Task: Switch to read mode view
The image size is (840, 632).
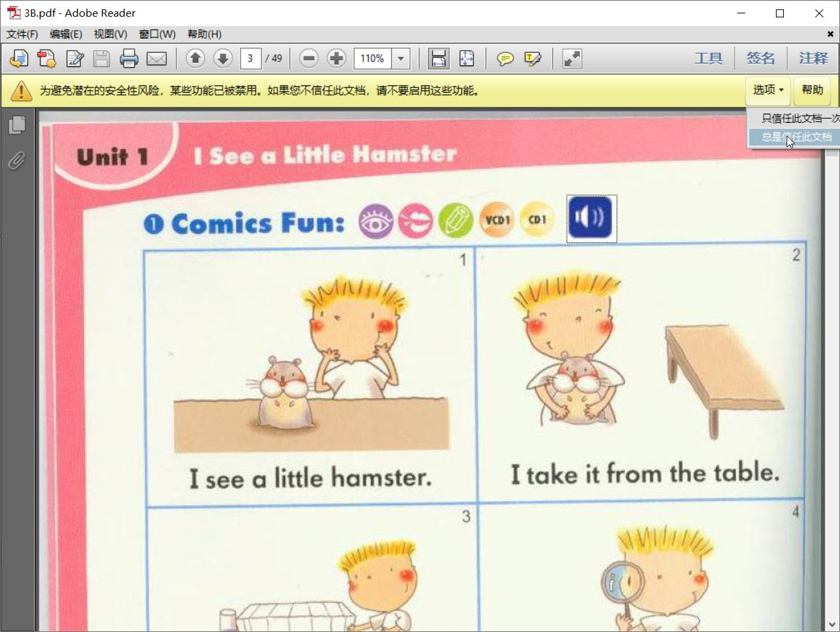Action: 572,59
